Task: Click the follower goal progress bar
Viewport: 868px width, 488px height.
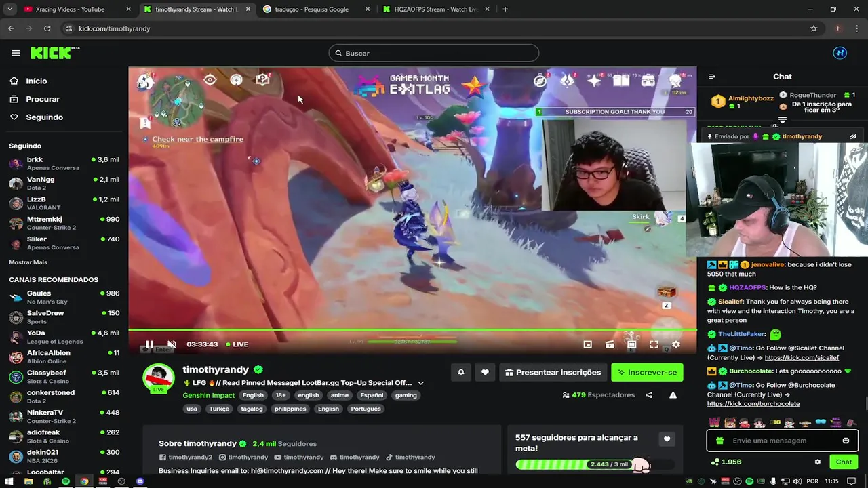Action: (595, 464)
